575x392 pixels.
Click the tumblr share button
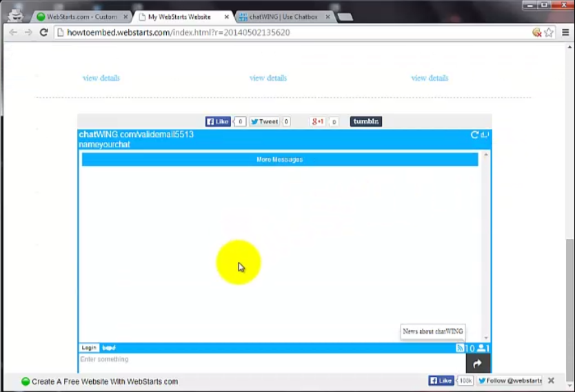coord(366,122)
